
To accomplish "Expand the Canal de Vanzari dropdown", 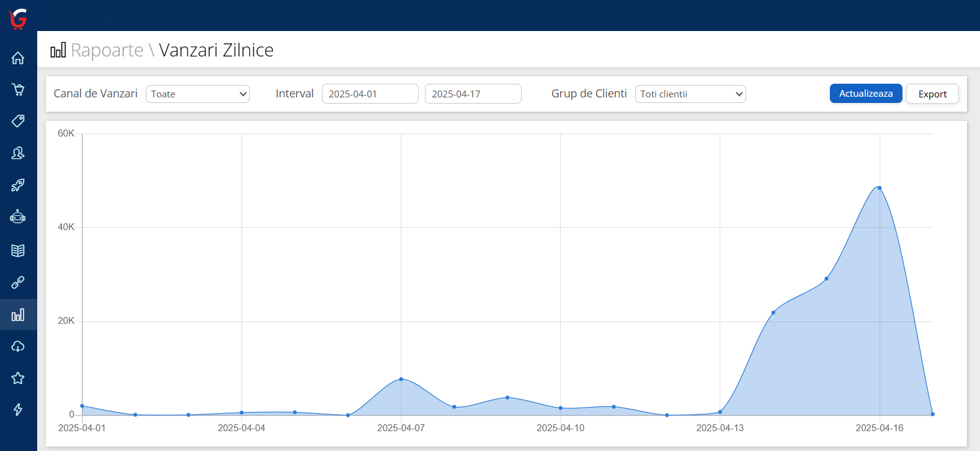I will 197,94.
